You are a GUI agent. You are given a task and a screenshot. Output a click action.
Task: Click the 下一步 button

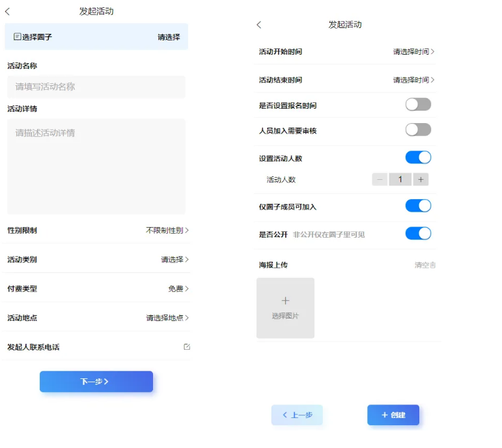click(x=96, y=382)
